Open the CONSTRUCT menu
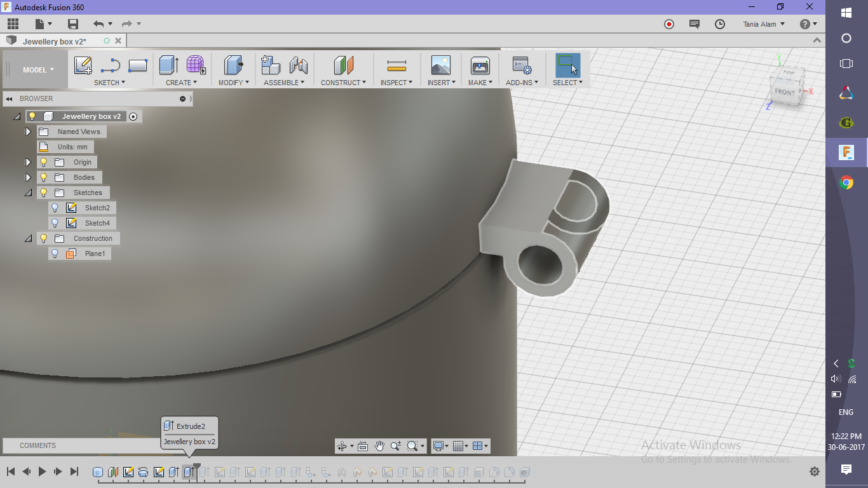This screenshot has height=488, width=868. click(x=343, y=83)
